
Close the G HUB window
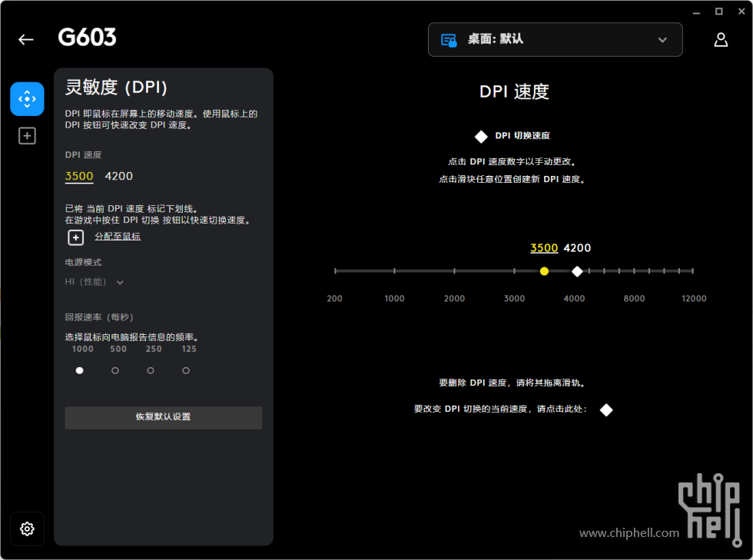click(x=741, y=12)
